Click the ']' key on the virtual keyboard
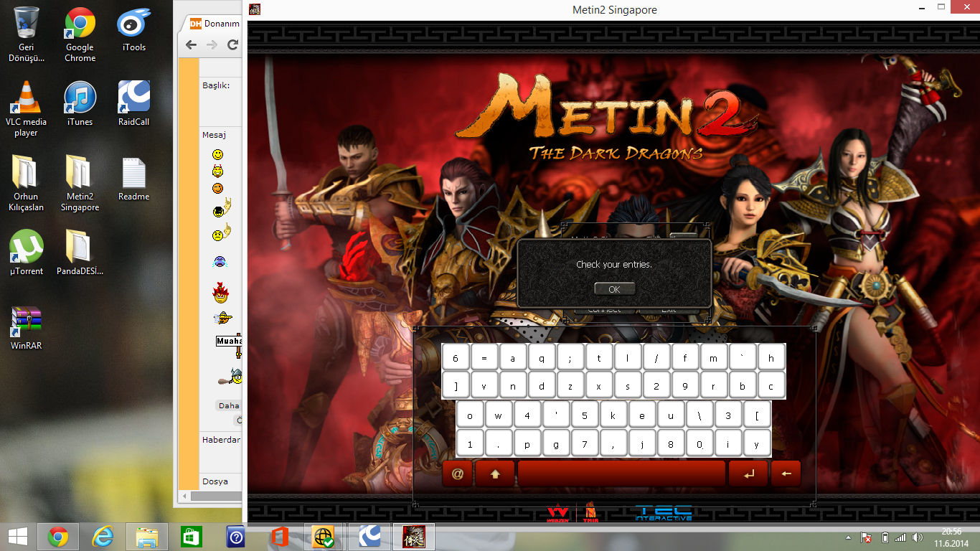Viewport: 980px width, 551px height. click(456, 386)
